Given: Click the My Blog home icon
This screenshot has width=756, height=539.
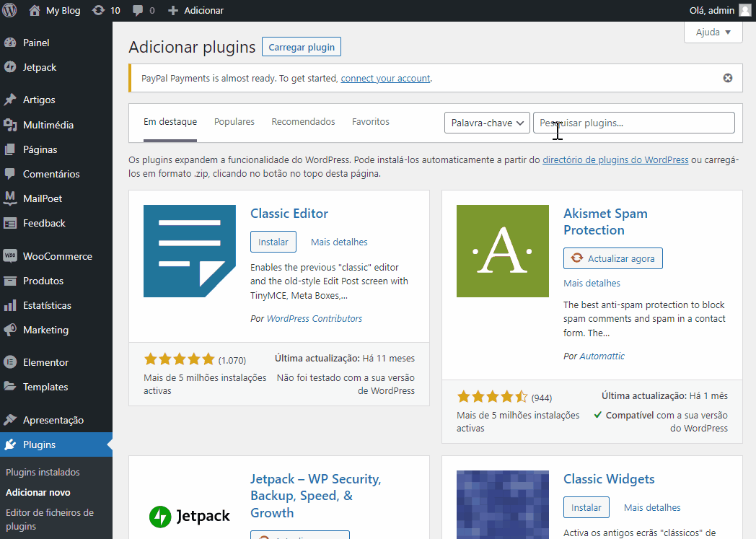Looking at the screenshot, I should coord(34,11).
